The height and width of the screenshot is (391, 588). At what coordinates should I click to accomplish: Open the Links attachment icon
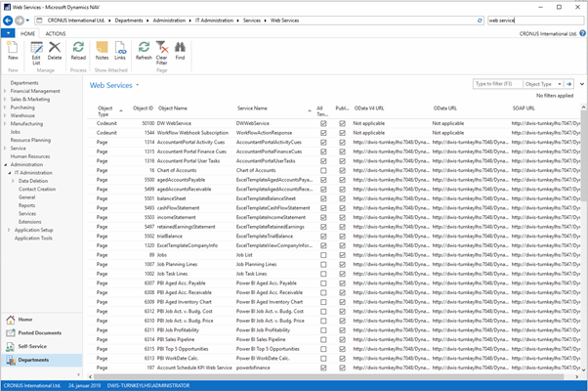[120, 49]
